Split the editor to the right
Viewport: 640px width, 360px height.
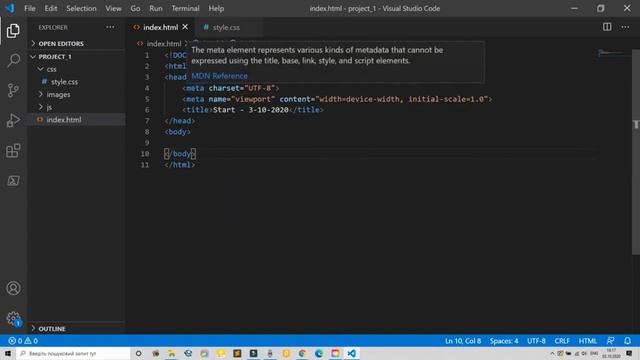point(607,27)
